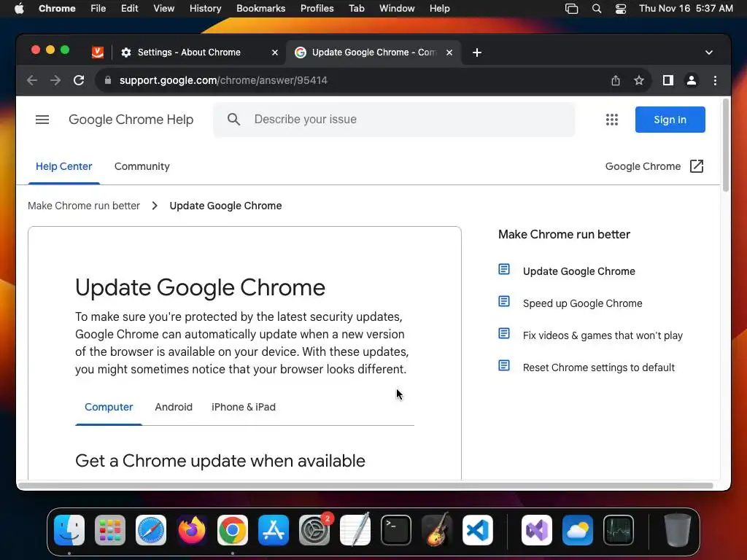
Task: Open Weather app from the dock
Action: coord(578,530)
